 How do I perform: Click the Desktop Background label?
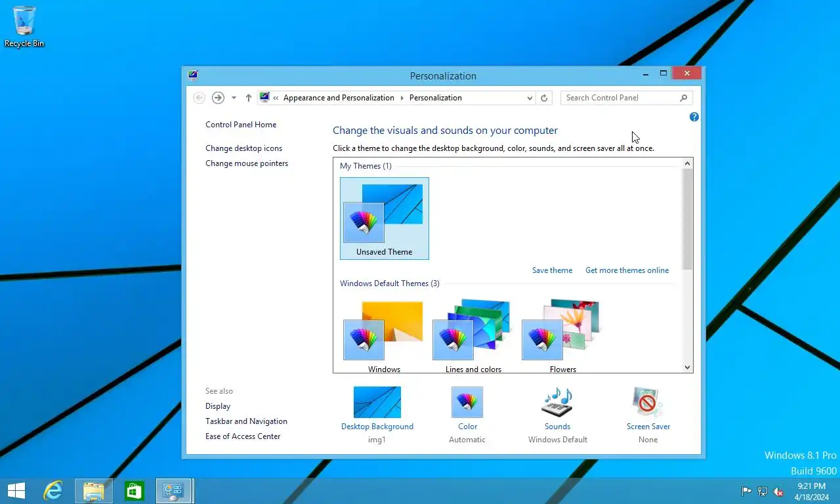pos(377,427)
